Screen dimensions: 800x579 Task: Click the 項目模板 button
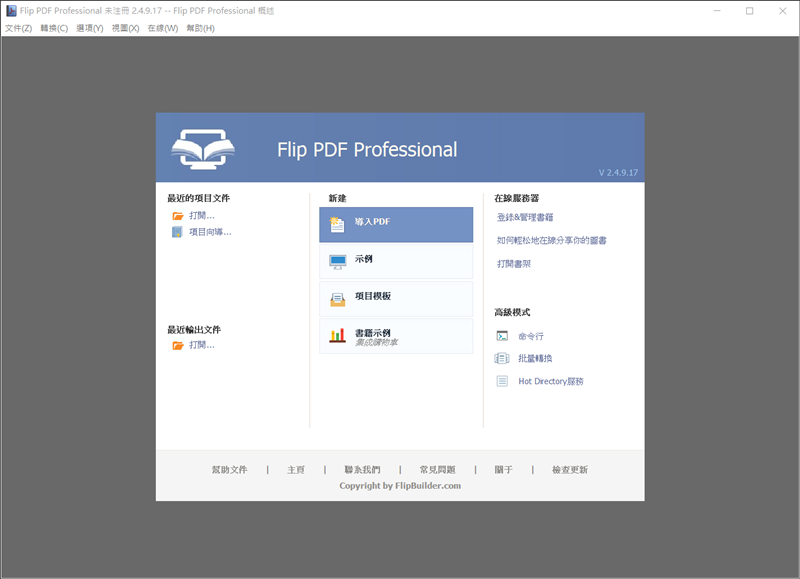[396, 299]
